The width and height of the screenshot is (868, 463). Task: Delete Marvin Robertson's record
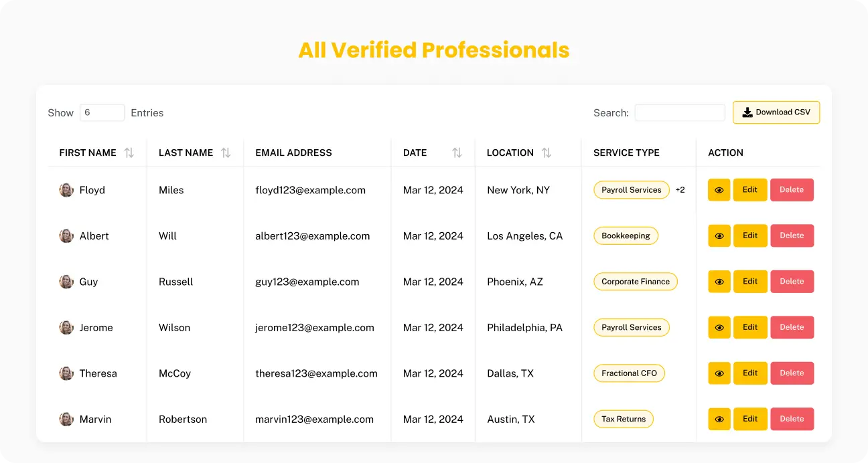(x=792, y=419)
